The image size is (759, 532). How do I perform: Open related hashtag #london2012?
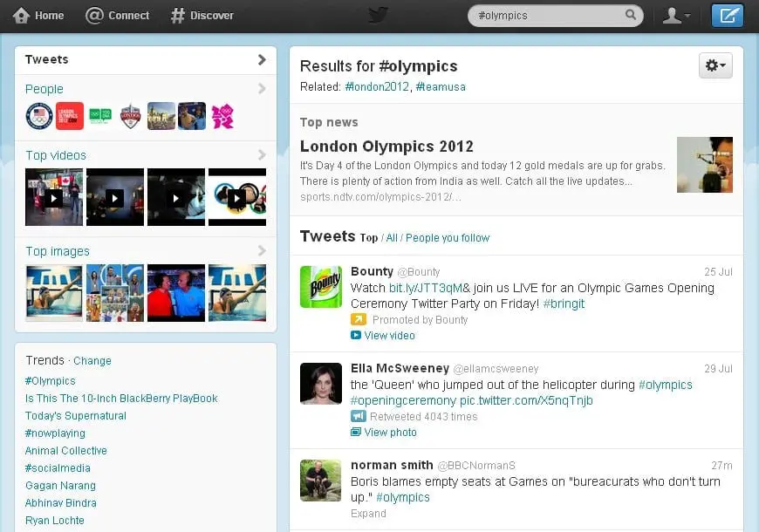tap(377, 87)
